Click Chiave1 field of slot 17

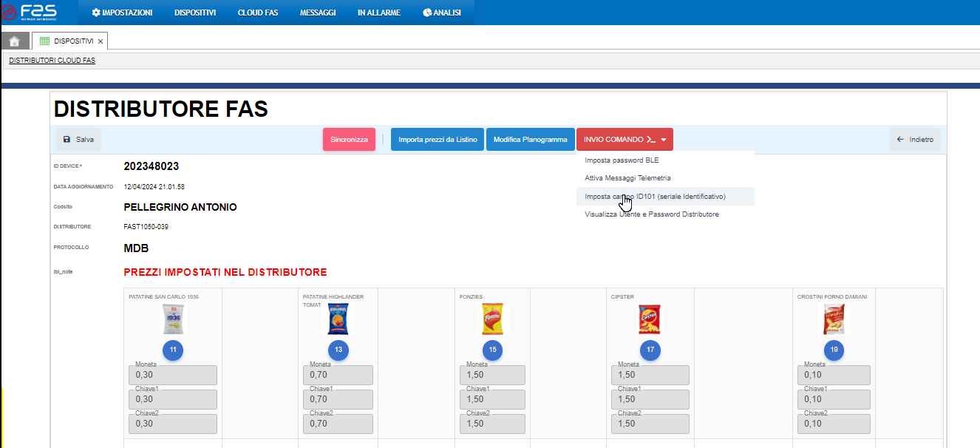[650, 399]
